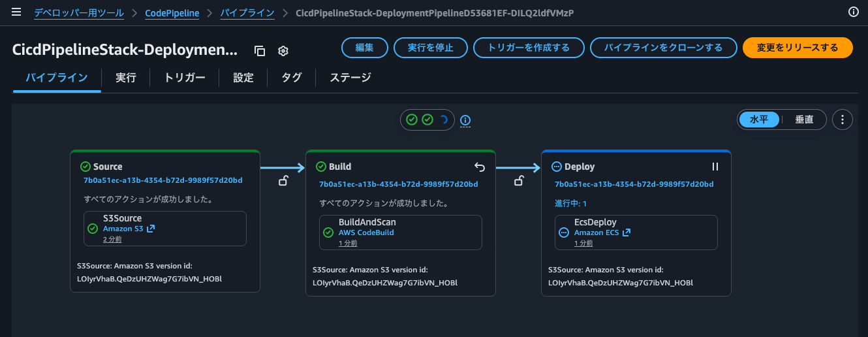Click 1 分前 timestamp in EcsDeploy
The image size is (868, 337).
(x=583, y=243)
